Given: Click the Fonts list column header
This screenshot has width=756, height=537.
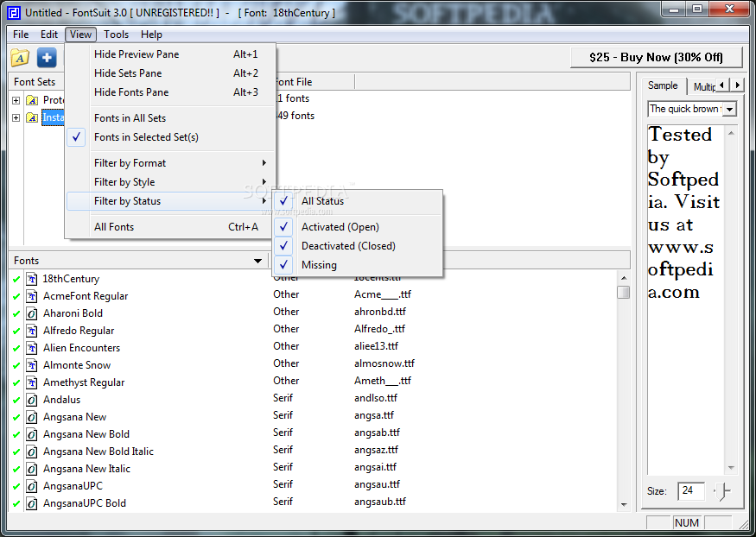Looking at the screenshot, I should click(x=139, y=261).
